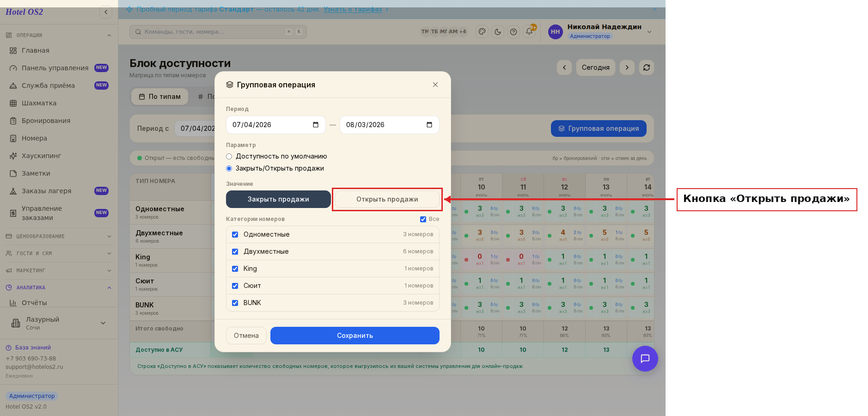Uncheck Одноместные category
Image resolution: width=868 pixels, height=416 pixels.
coord(235,234)
